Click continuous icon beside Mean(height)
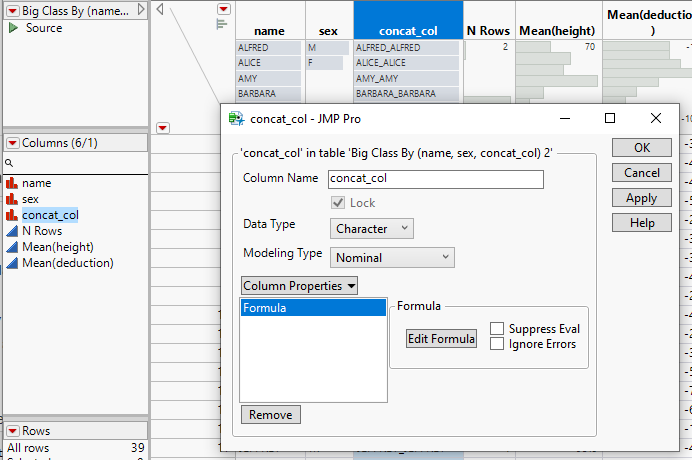 [12, 246]
